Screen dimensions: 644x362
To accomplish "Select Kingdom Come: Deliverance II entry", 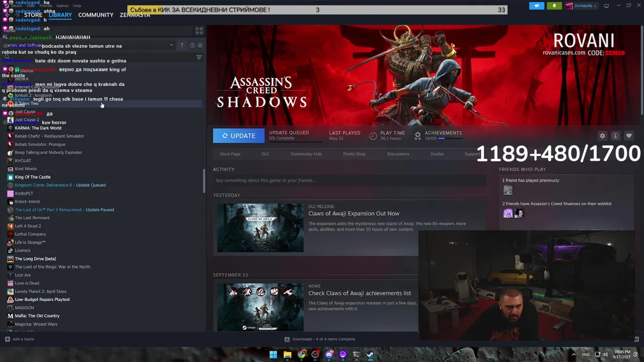I will [x=60, y=185].
